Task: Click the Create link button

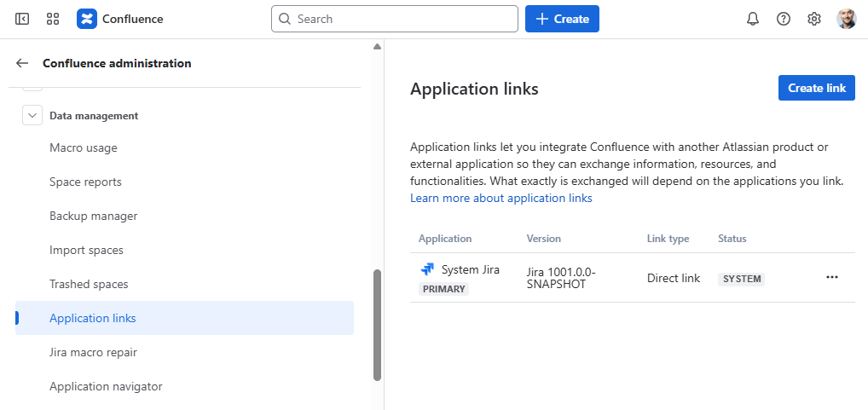Action: coord(816,88)
